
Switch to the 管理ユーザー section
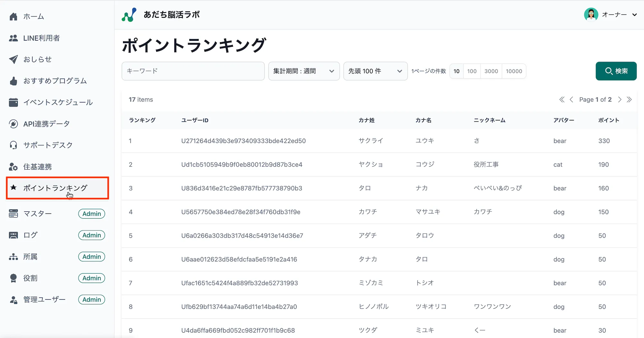click(x=43, y=299)
